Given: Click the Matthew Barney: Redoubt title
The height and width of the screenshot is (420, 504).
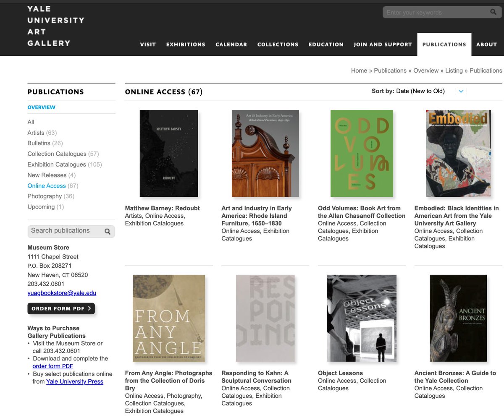Looking at the screenshot, I should pos(163,208).
